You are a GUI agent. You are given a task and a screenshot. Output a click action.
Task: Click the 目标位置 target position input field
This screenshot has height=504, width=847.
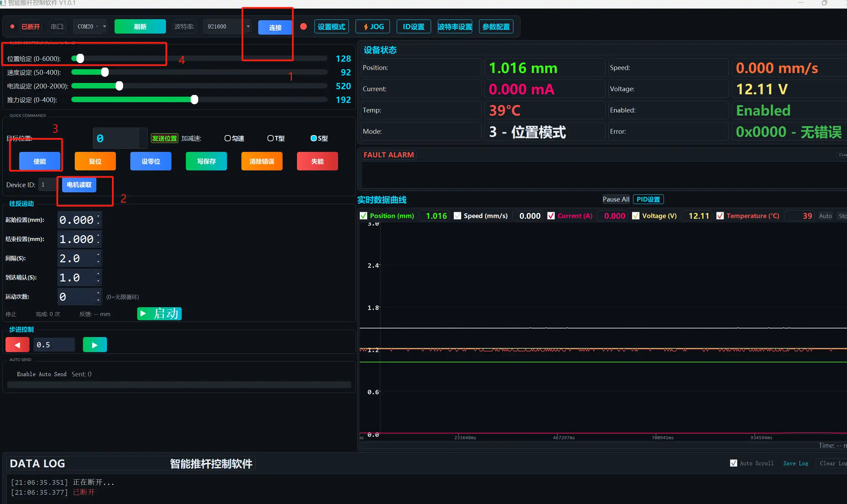click(120, 138)
